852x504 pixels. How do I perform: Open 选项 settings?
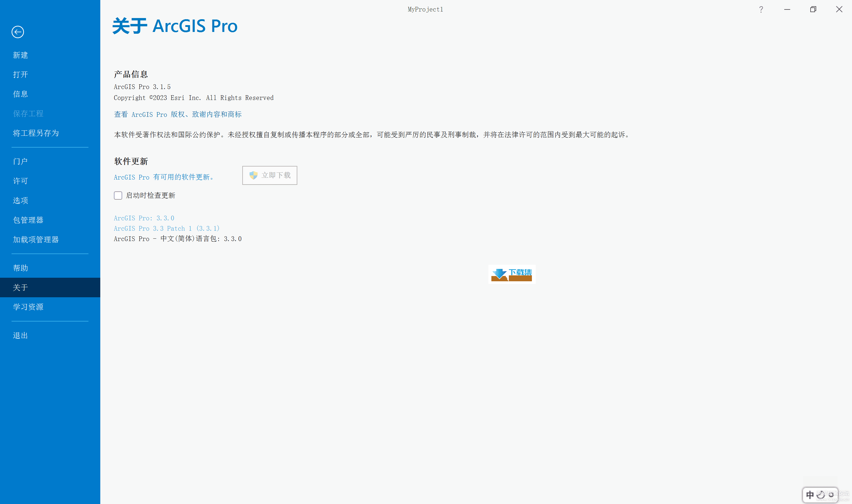point(50,200)
